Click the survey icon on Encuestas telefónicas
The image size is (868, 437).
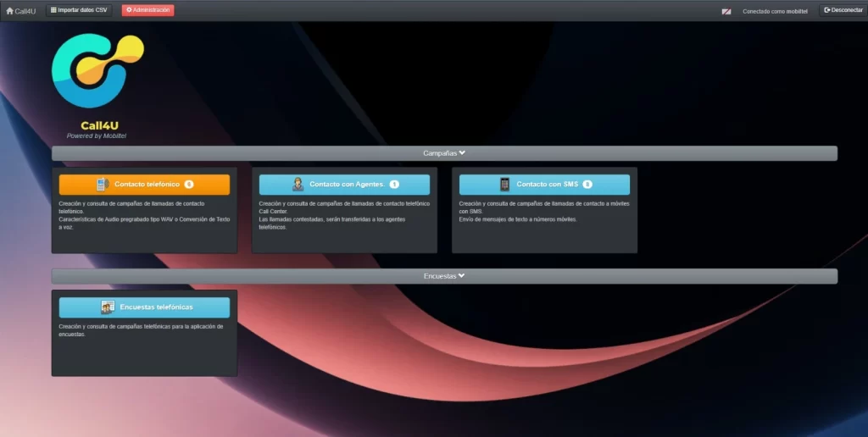(108, 307)
